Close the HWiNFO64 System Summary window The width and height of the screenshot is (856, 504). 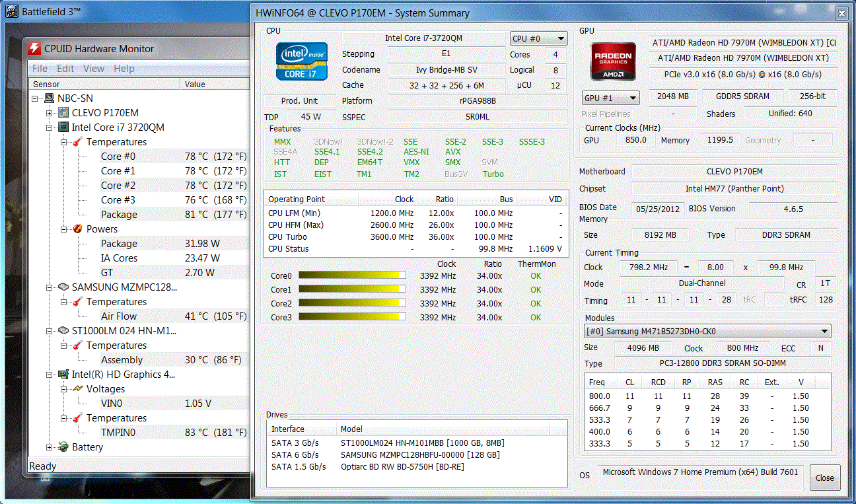tap(840, 13)
